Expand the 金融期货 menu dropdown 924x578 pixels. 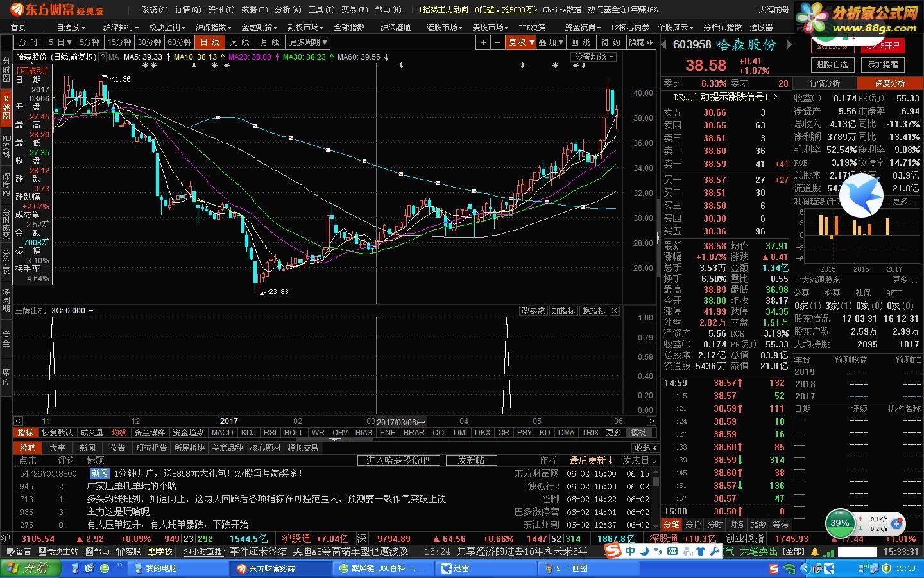click(x=259, y=28)
